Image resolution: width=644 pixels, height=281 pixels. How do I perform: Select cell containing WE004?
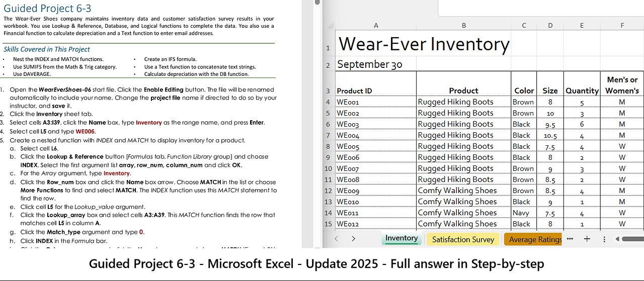click(x=376, y=135)
